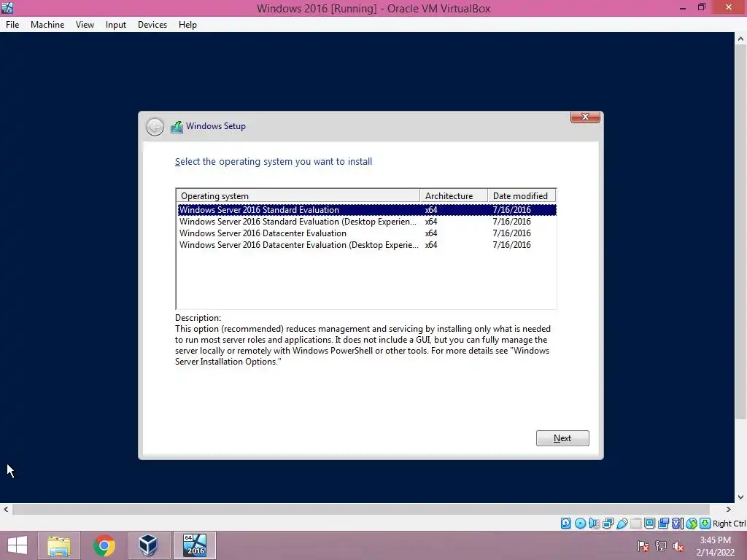Click the network adapters status icon

pos(608,524)
